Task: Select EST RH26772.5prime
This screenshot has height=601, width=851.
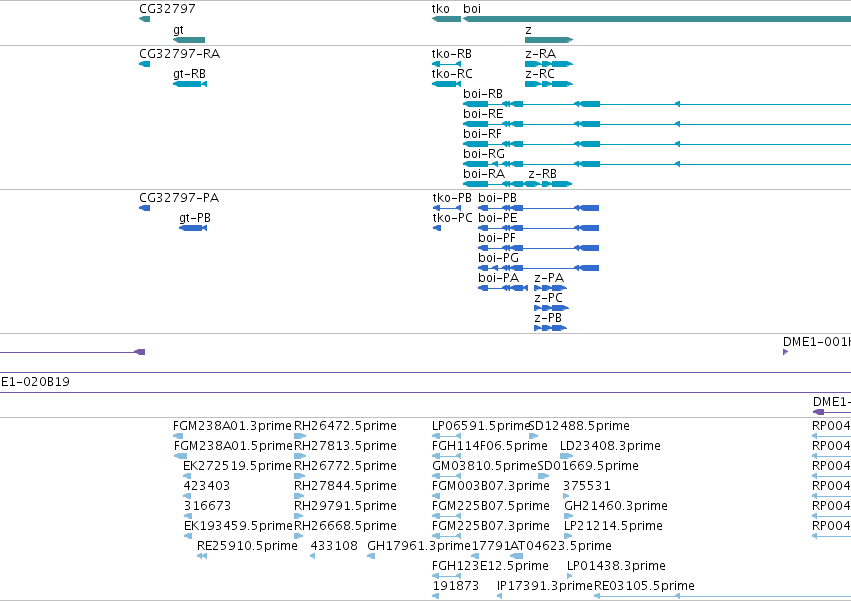Action: pos(345,466)
